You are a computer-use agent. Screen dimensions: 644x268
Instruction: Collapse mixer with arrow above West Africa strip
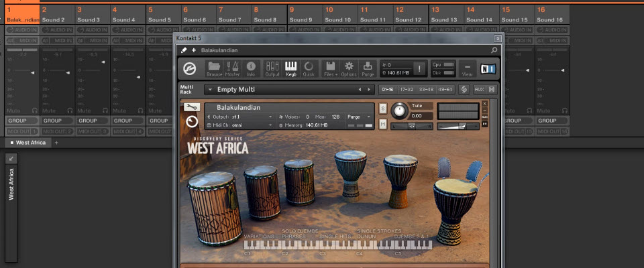tap(11, 158)
